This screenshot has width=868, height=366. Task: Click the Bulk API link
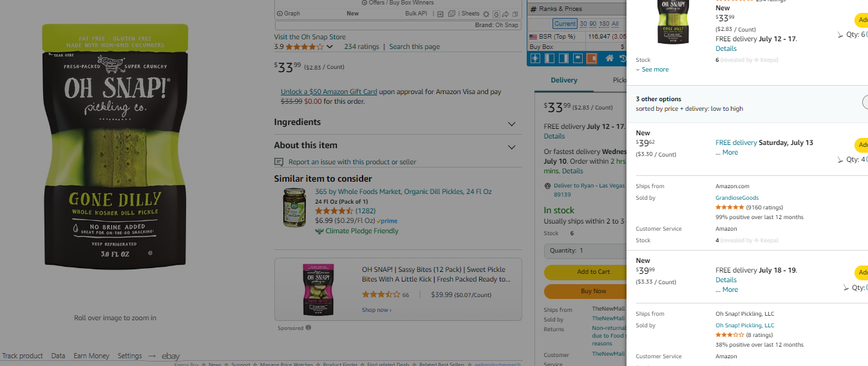click(416, 14)
